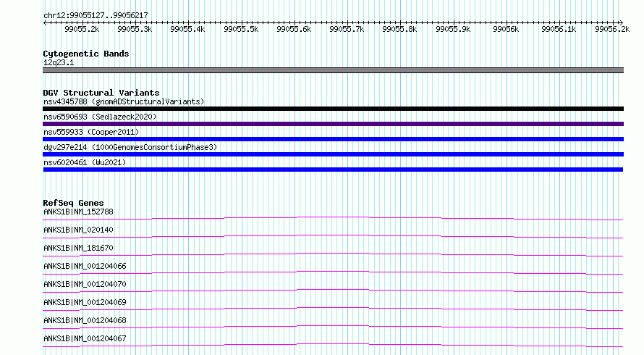Click the ruler's left scroll arrow

tap(45, 22)
